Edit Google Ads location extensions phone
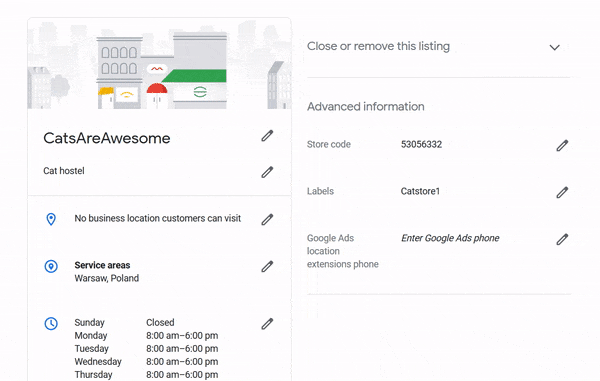The width and height of the screenshot is (600, 381). 562,239
